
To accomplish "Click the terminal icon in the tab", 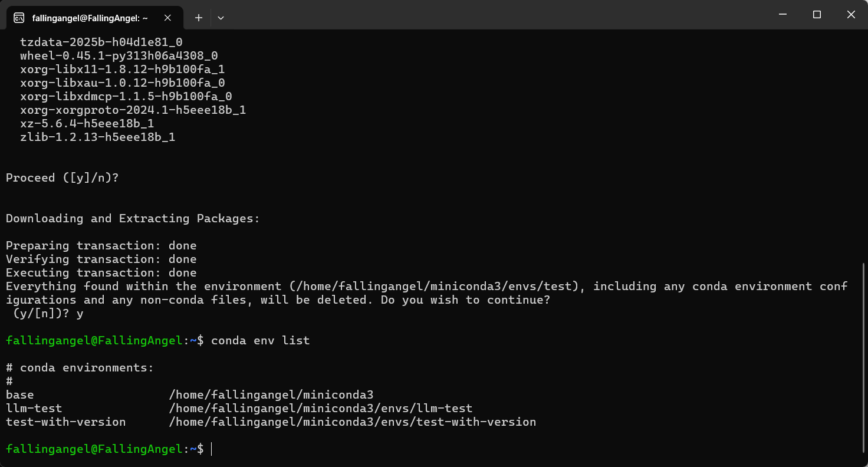I will [x=19, y=18].
